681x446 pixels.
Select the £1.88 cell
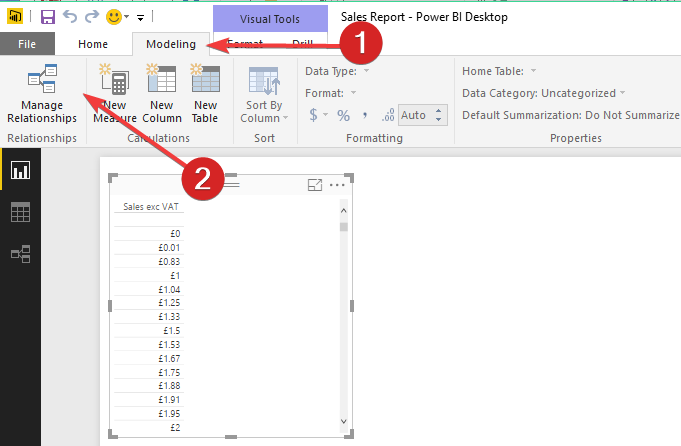click(x=169, y=386)
